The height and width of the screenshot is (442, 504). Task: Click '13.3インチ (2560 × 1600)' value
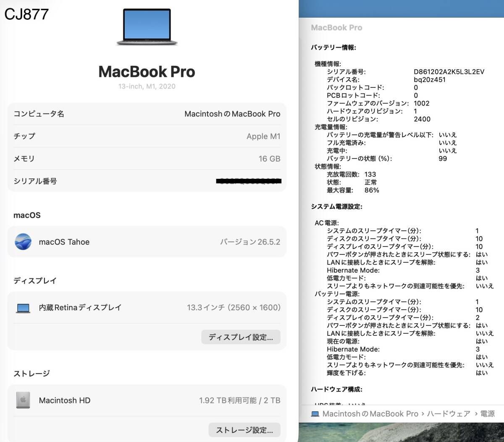pyautogui.click(x=234, y=308)
